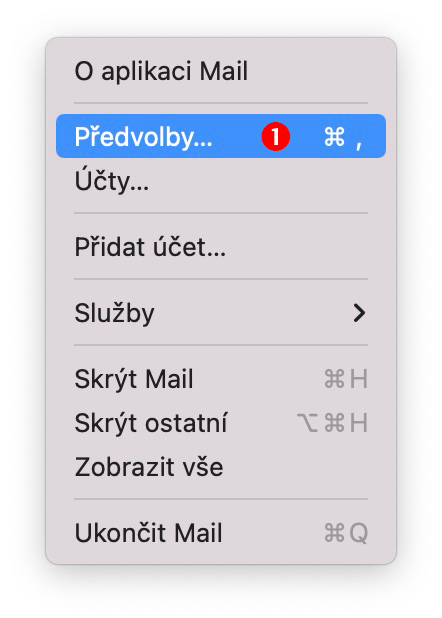This screenshot has width=442, height=618.
Task: Choose O aplikaci Mail
Action: pyautogui.click(x=221, y=71)
